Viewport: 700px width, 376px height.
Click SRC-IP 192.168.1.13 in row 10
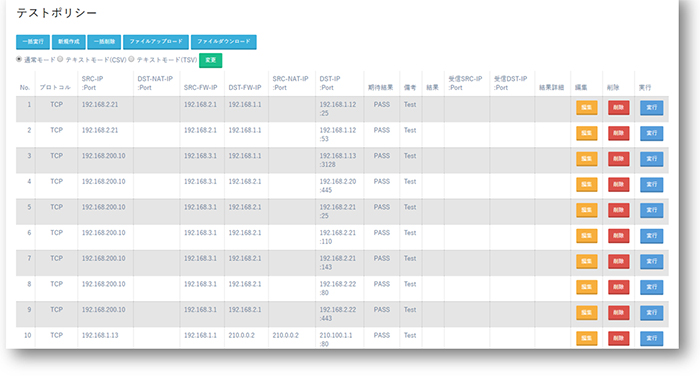click(100, 335)
